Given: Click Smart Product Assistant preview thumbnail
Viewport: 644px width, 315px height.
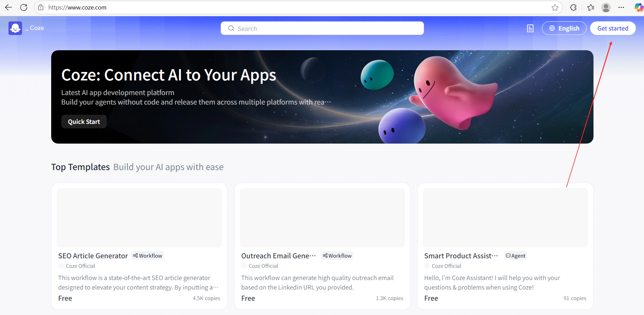Looking at the screenshot, I should tap(505, 218).
